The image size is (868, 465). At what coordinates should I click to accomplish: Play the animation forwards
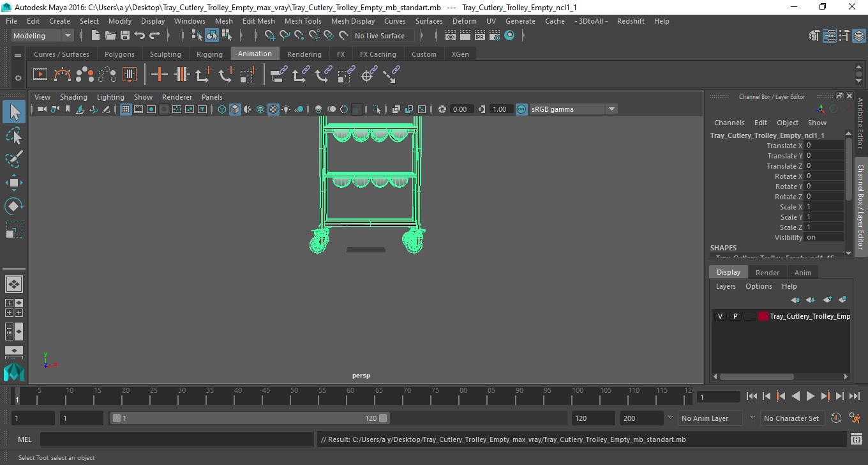(811, 396)
